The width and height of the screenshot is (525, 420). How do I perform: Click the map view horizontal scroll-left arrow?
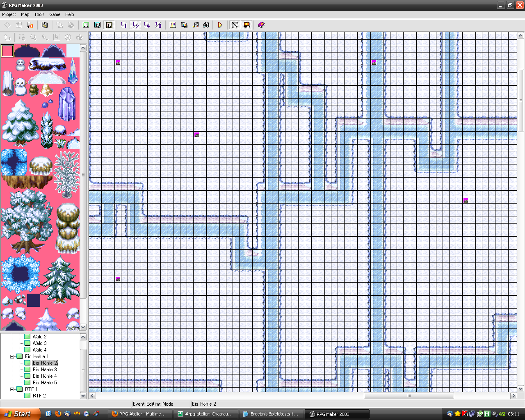[92, 396]
